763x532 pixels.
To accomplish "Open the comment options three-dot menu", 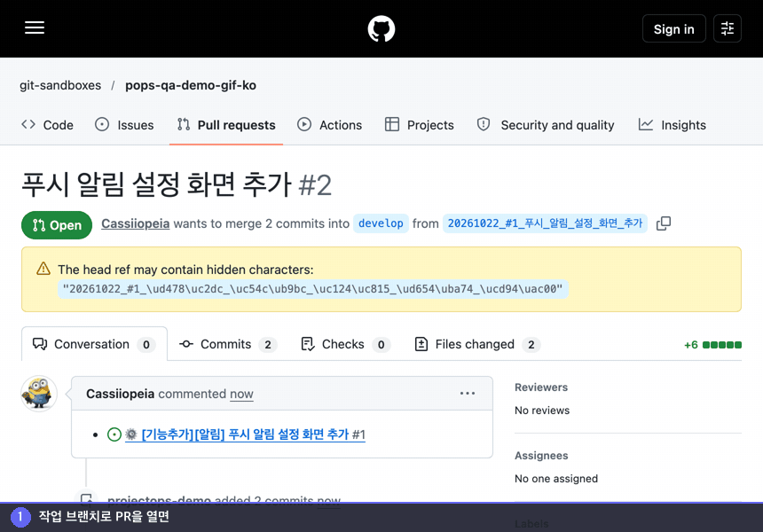I will pyautogui.click(x=468, y=393).
